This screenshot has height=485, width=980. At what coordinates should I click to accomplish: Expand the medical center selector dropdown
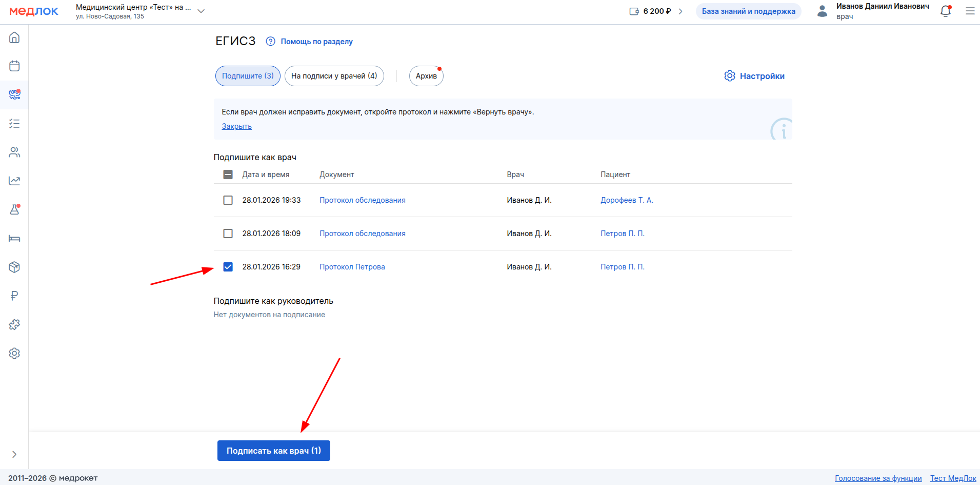[x=201, y=11]
